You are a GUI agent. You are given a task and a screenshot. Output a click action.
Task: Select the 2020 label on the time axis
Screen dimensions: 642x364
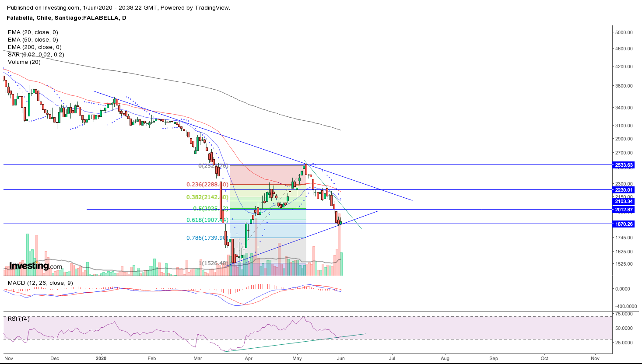pyautogui.click(x=101, y=358)
